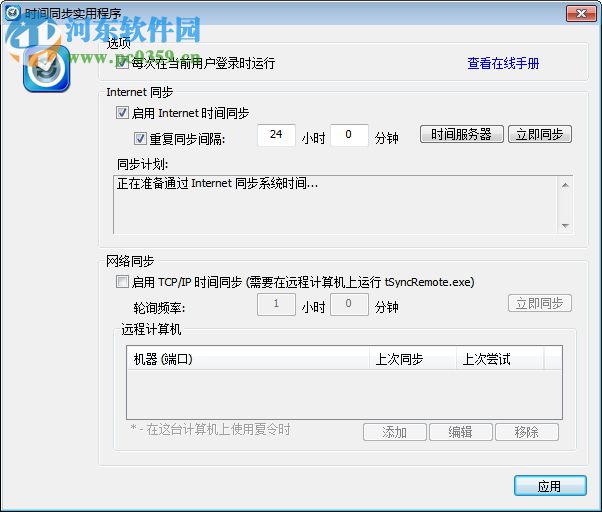Image resolution: width=602 pixels, height=512 pixels.
Task: Open the 查看在线手册 link
Action: pos(503,63)
